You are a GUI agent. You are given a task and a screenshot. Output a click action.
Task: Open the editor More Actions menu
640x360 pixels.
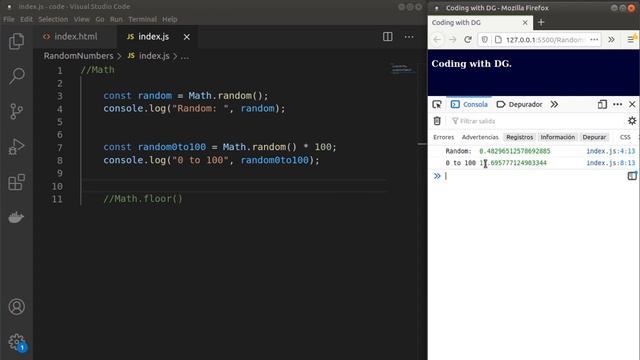409,37
